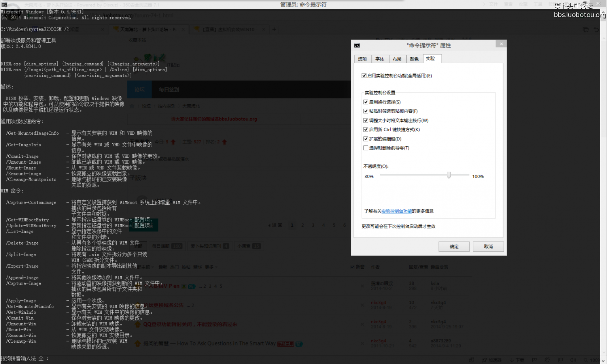Open the last poster ksla profile link
The image size is (607, 364).
(x=435, y=283)
